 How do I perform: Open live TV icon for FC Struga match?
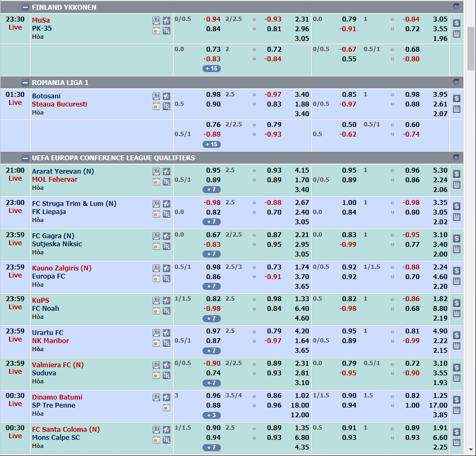click(x=156, y=214)
